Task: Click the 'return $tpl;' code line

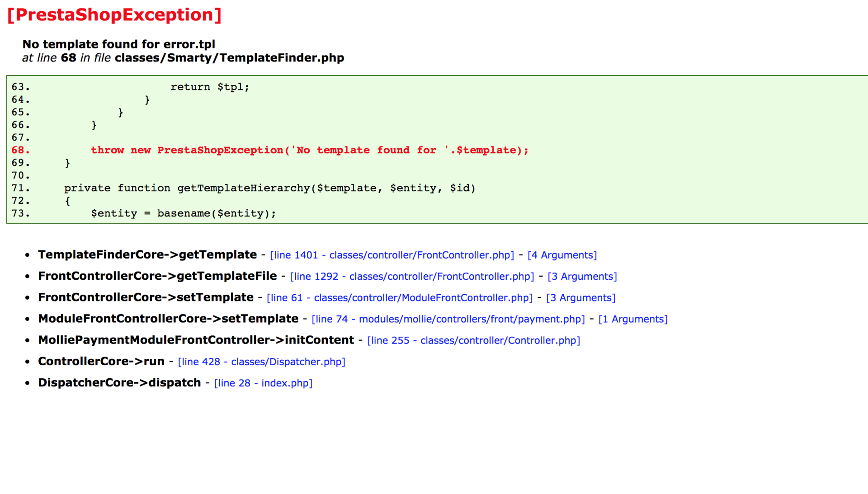Action: (210, 87)
